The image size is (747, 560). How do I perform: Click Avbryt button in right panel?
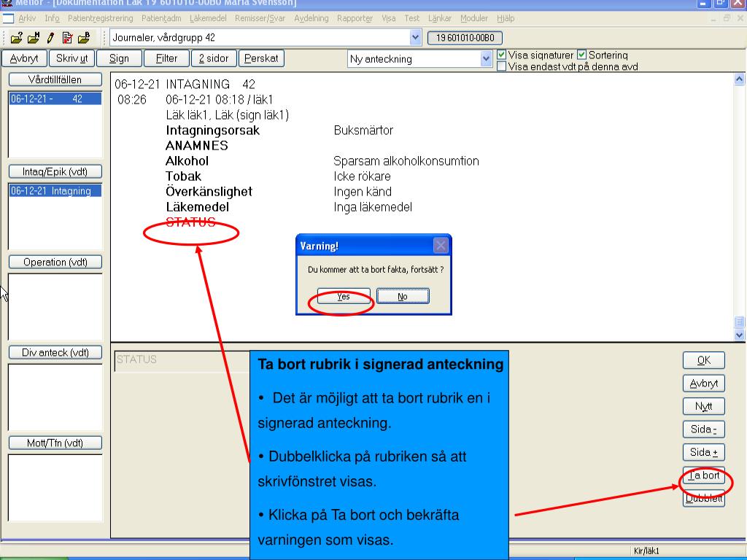[704, 384]
